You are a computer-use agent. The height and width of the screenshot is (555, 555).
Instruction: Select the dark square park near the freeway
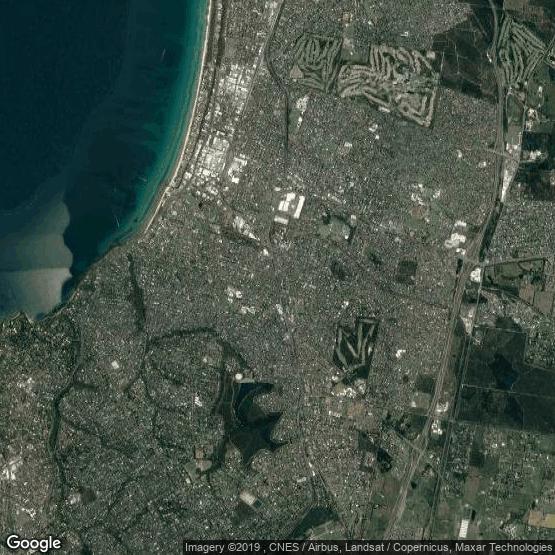click(407, 270)
